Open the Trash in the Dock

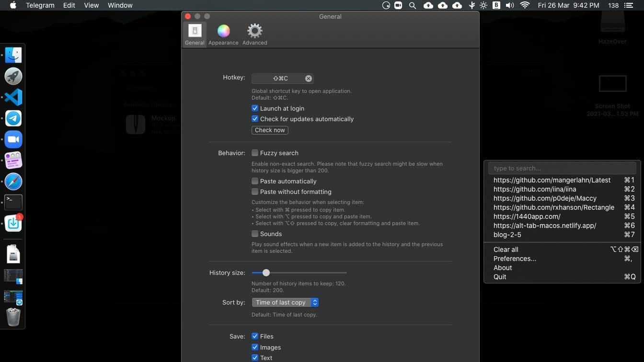click(x=13, y=317)
